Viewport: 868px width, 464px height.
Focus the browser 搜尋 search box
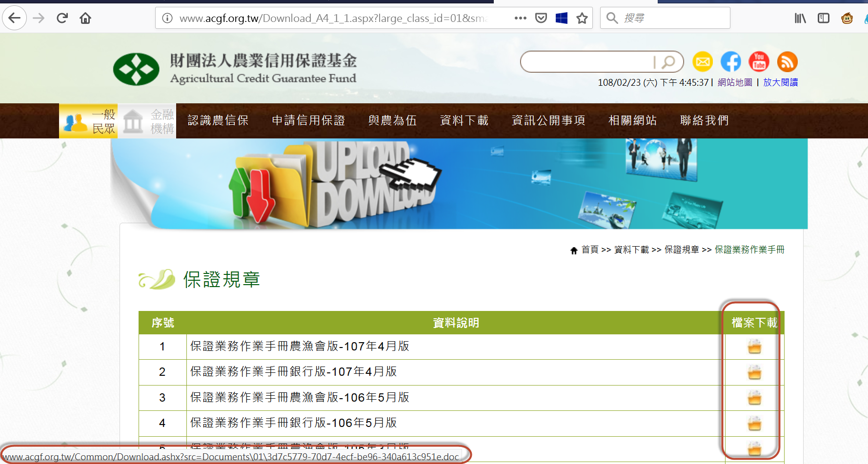[665, 18]
